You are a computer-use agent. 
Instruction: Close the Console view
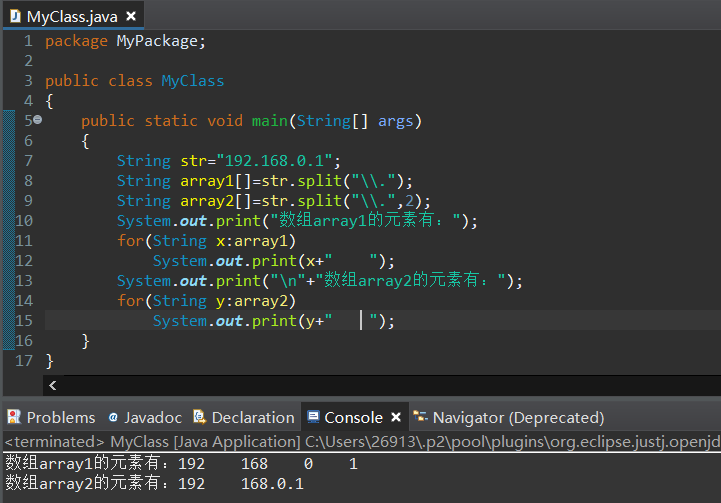tap(396, 417)
